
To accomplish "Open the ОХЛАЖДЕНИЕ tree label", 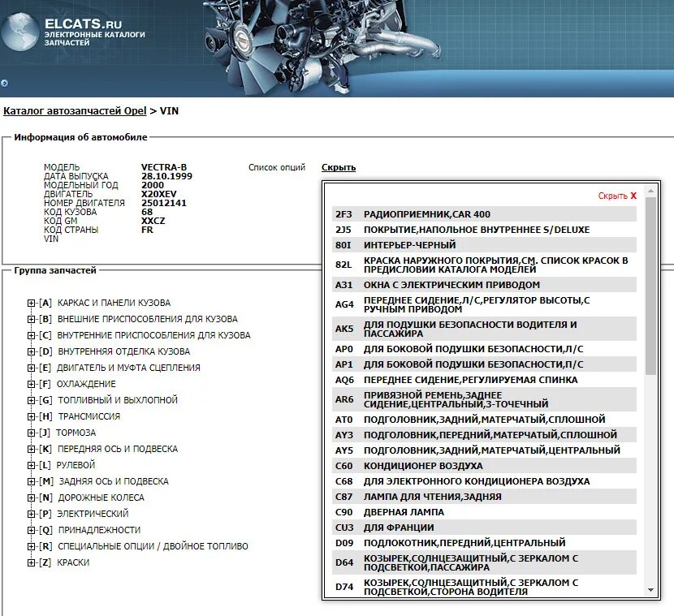I will [86, 384].
